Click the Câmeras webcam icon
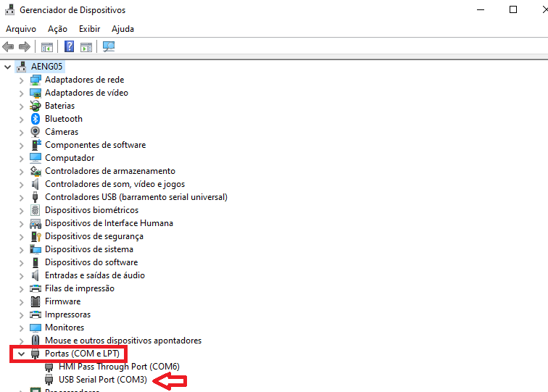This screenshot has width=548, height=392. point(36,132)
